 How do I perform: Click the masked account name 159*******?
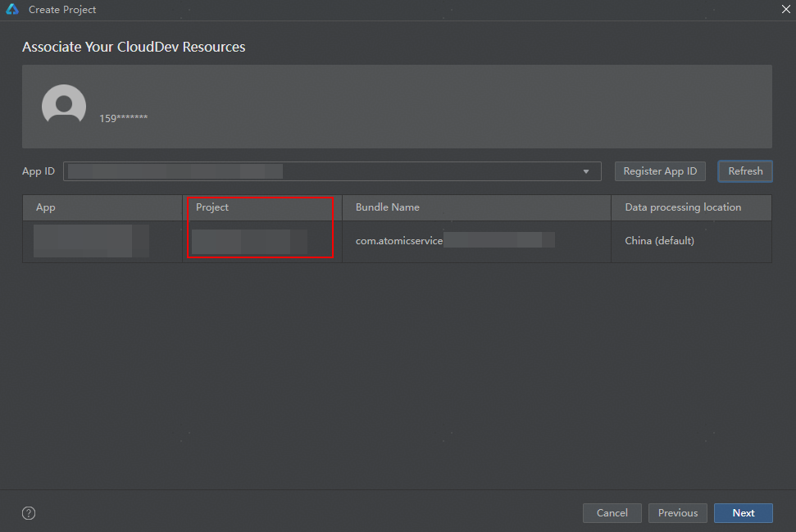pos(124,118)
